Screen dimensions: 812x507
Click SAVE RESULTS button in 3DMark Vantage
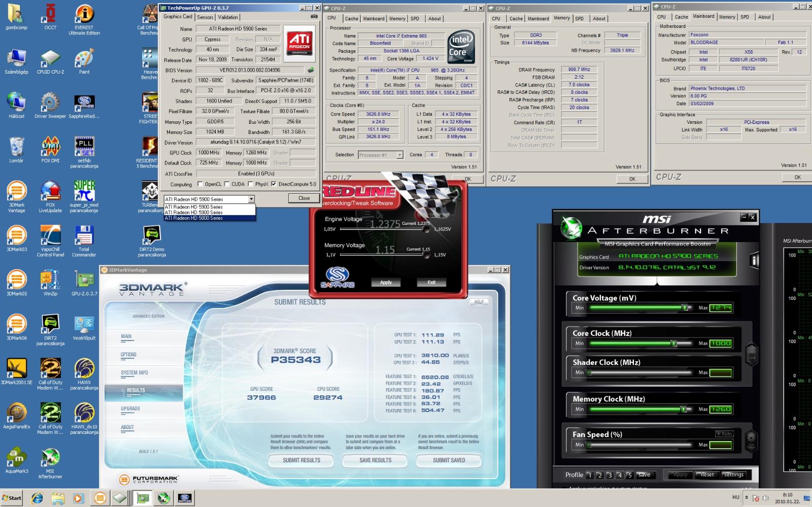pos(376,460)
